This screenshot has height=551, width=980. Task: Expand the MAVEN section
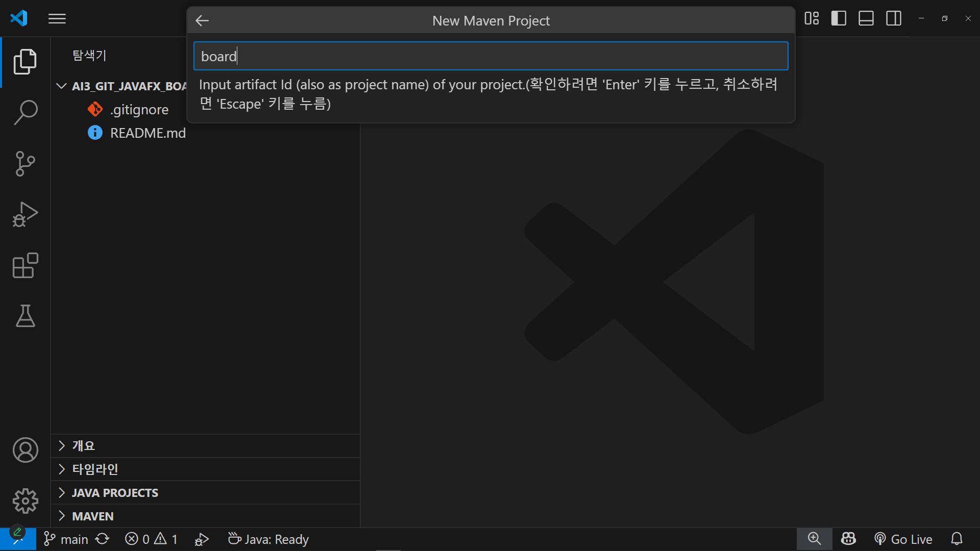(x=206, y=516)
